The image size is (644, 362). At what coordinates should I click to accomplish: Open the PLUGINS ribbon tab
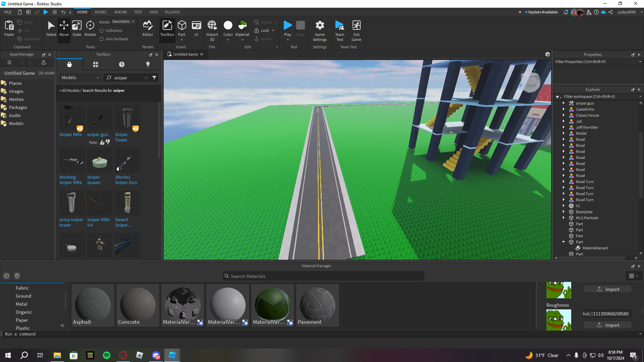pos(172,12)
